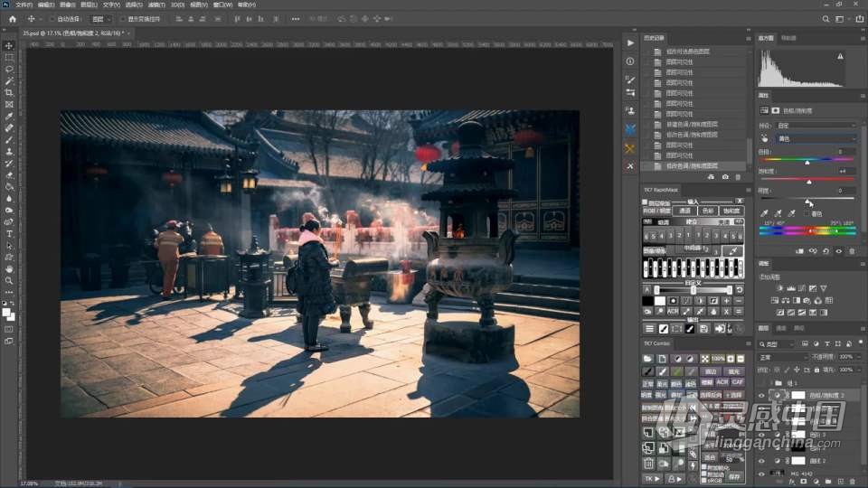Image resolution: width=868 pixels, height=488 pixels.
Task: Open the 文件(F) menu
Action: 24,5
